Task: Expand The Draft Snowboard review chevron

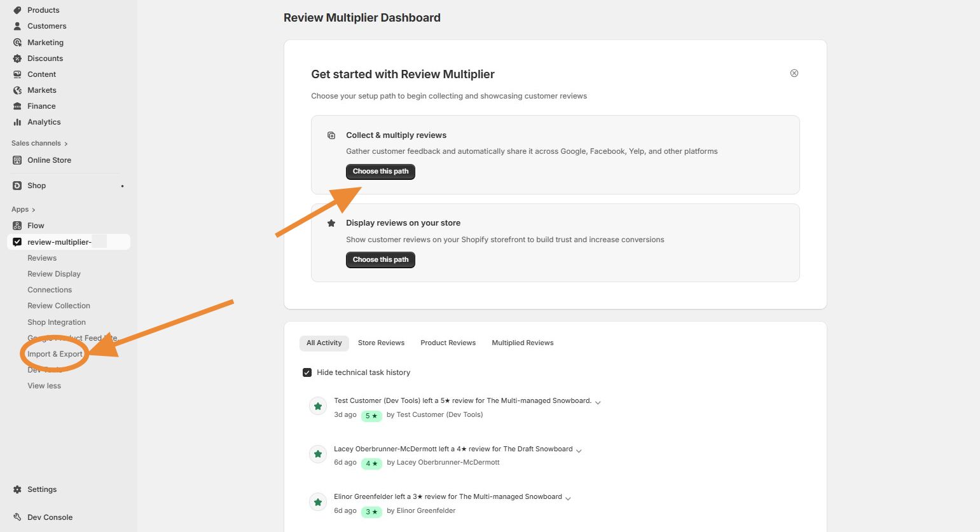Action: (x=579, y=451)
